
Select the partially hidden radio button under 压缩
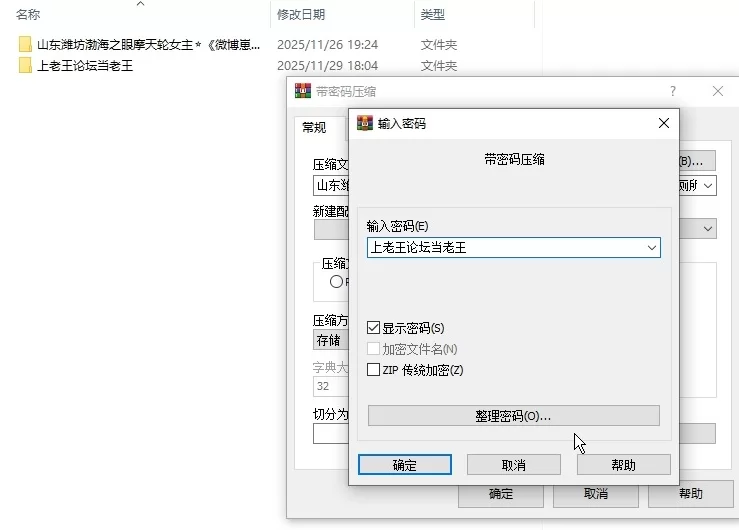(x=336, y=282)
